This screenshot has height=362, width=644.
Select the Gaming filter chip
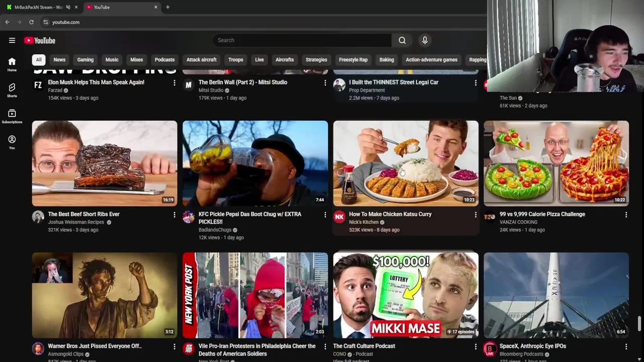(x=86, y=60)
